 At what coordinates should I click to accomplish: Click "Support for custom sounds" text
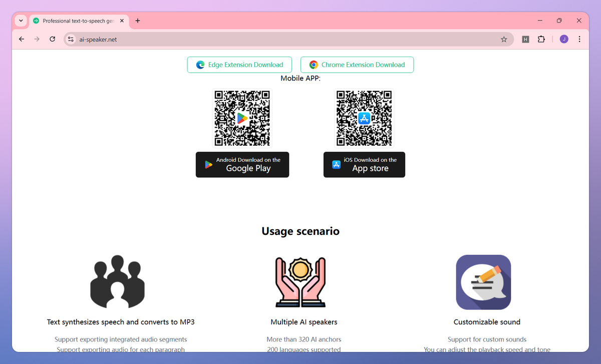point(487,339)
